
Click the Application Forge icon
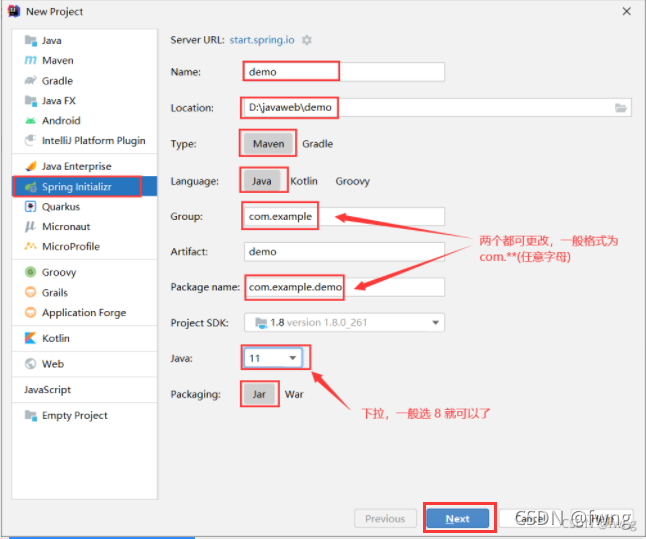tap(30, 312)
